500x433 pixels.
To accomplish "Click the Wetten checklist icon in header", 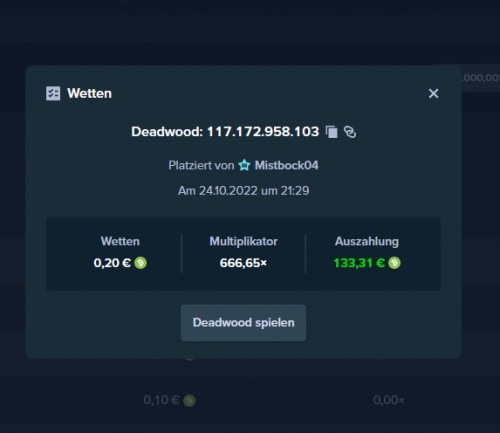I will (53, 93).
